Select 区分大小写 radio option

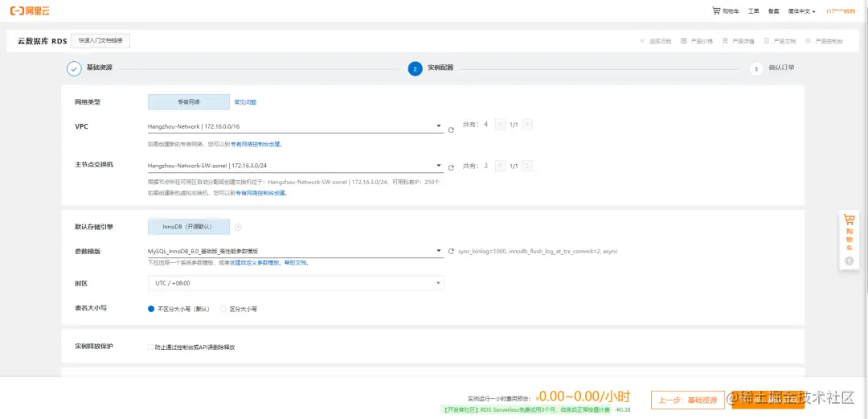click(239, 310)
